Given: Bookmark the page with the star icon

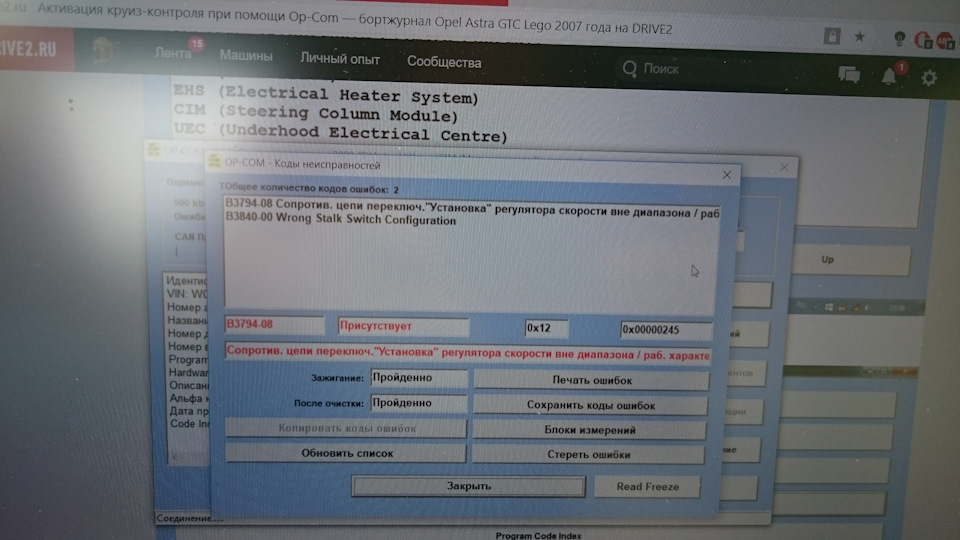Looking at the screenshot, I should point(859,37).
